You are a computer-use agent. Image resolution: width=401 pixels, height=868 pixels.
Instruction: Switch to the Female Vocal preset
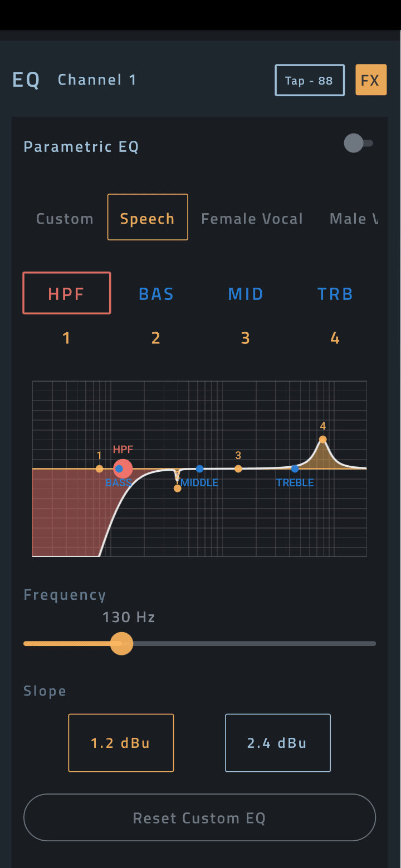(252, 219)
